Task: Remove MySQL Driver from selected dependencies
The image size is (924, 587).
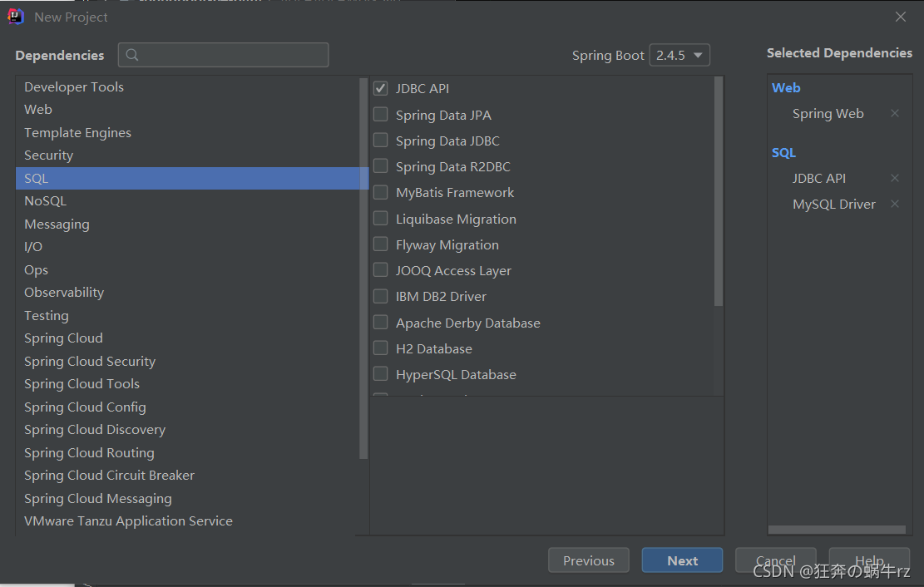Action: coord(895,204)
